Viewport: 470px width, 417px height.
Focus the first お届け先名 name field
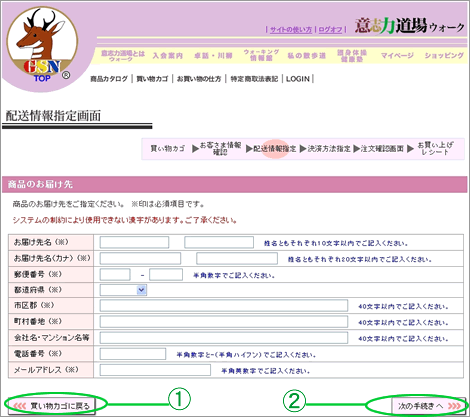click(x=134, y=242)
